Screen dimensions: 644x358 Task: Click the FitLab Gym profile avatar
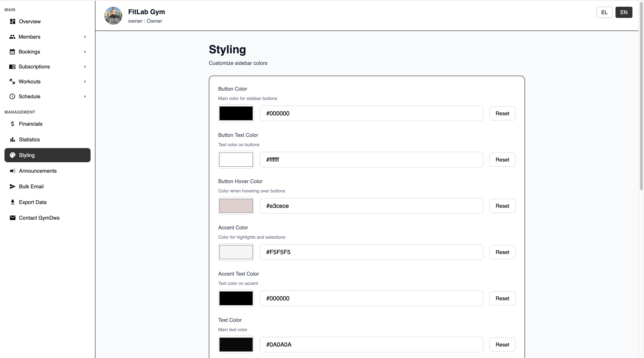(113, 15)
